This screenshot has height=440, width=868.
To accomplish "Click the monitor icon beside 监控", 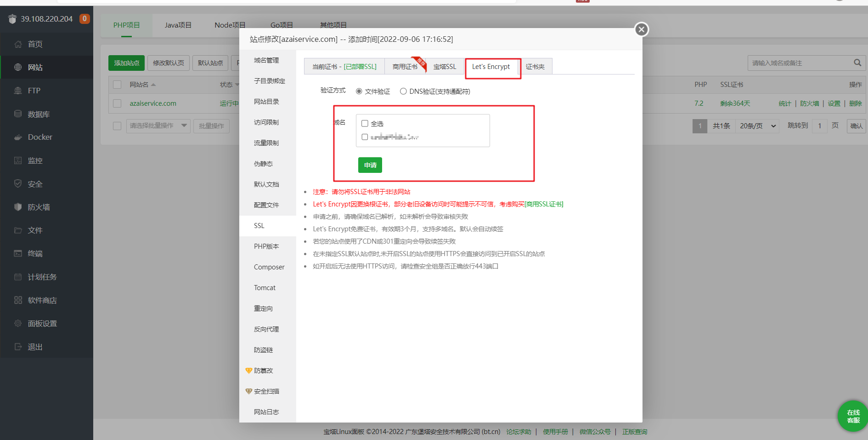I will point(18,160).
